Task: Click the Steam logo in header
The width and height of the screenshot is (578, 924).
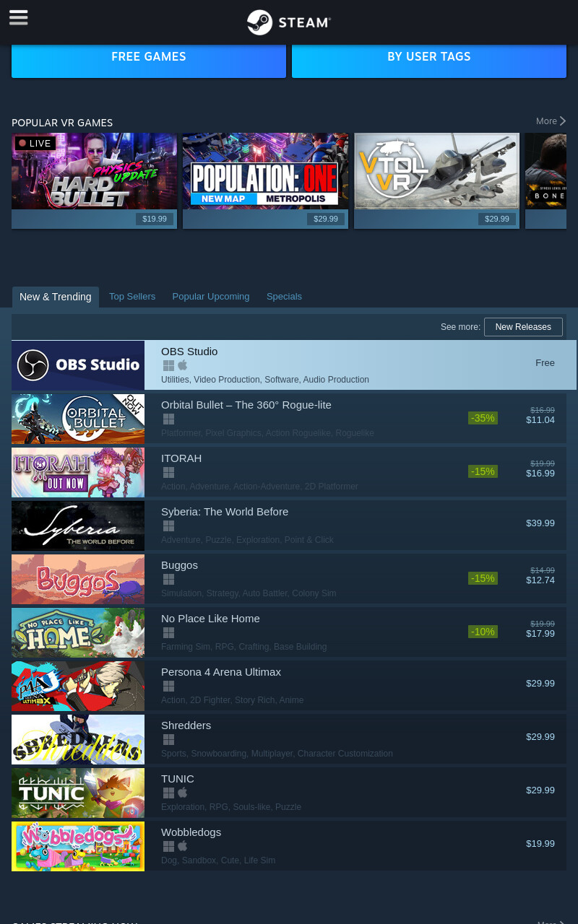Action: pyautogui.click(x=289, y=22)
